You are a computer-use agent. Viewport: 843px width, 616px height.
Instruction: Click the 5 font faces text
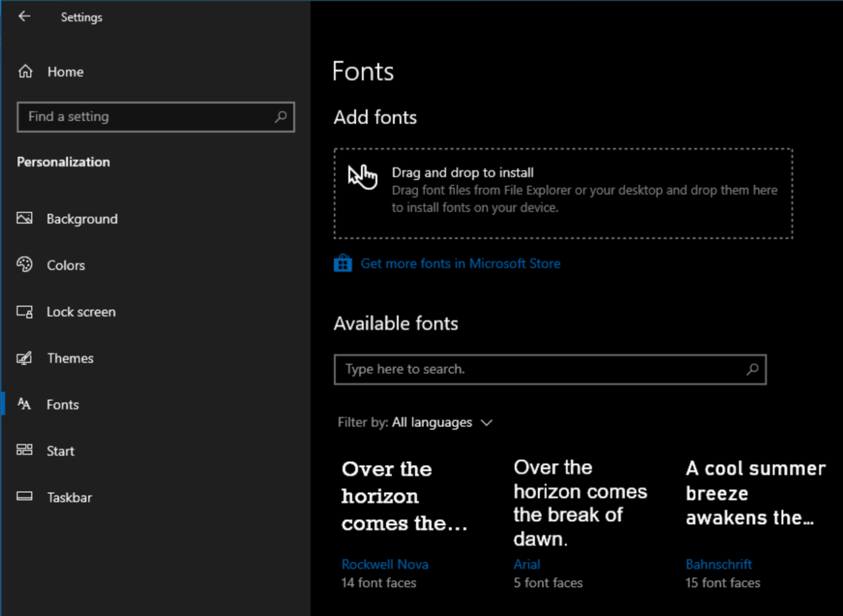pyautogui.click(x=548, y=583)
